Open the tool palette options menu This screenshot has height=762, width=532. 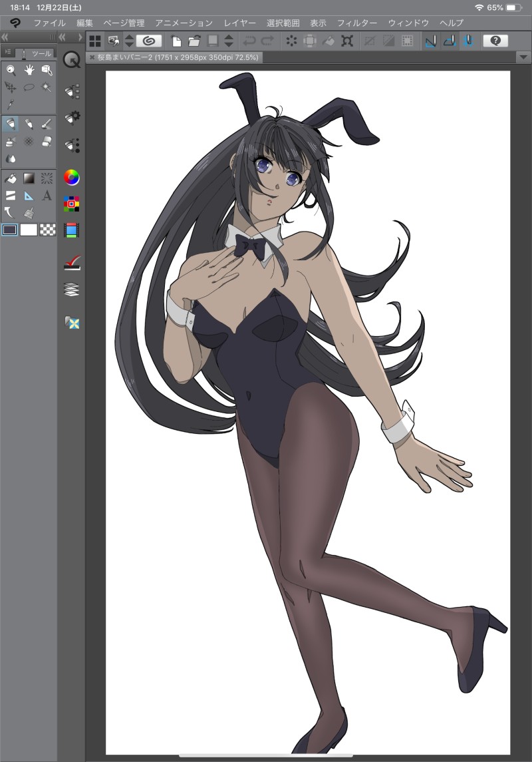pyautogui.click(x=8, y=52)
